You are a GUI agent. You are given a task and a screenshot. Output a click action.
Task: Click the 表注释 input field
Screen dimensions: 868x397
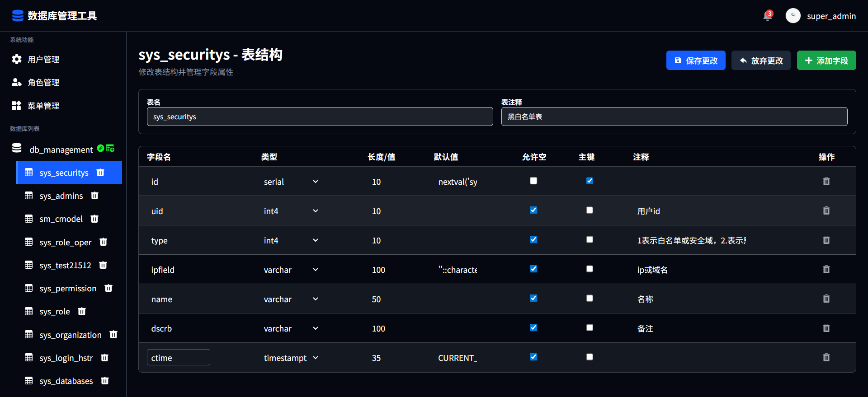pyautogui.click(x=674, y=117)
